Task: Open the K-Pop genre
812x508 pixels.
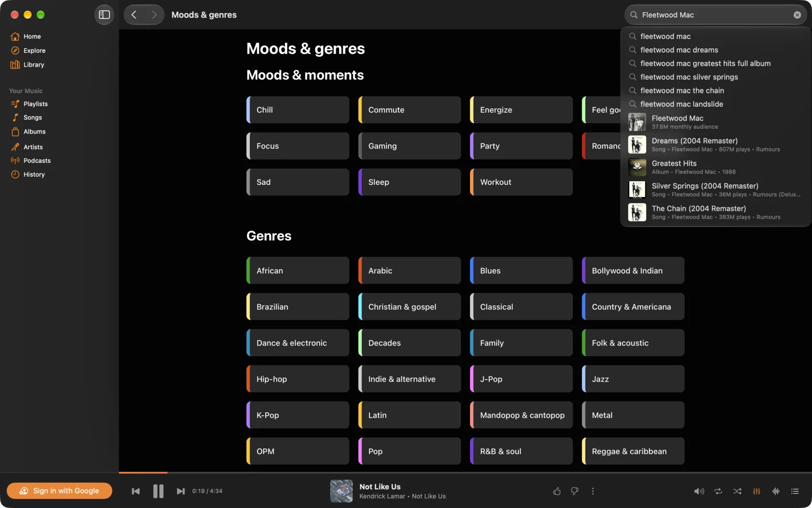Action: point(298,415)
